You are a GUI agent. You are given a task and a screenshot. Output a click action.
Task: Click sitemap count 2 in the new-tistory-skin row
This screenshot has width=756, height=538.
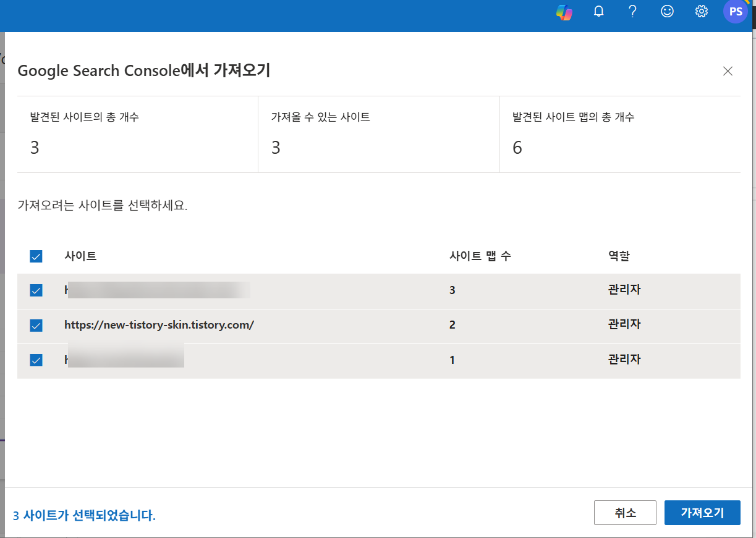452,325
